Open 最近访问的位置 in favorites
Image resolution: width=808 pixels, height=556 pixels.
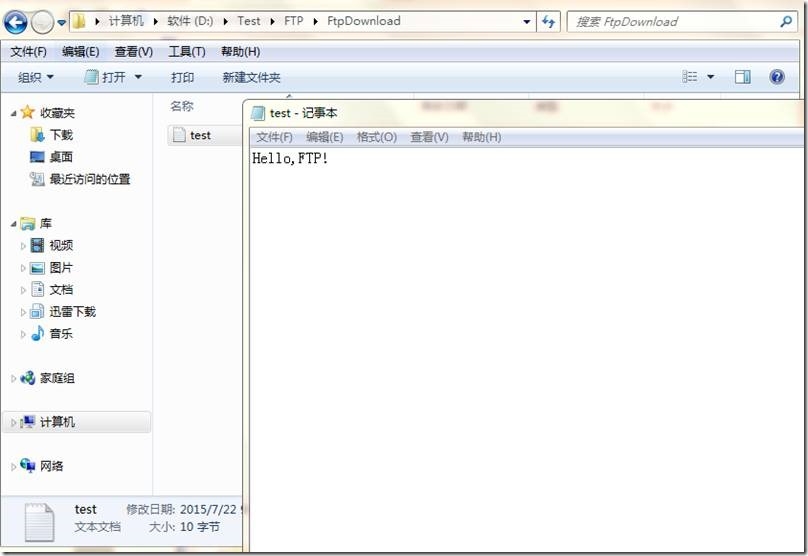point(90,179)
